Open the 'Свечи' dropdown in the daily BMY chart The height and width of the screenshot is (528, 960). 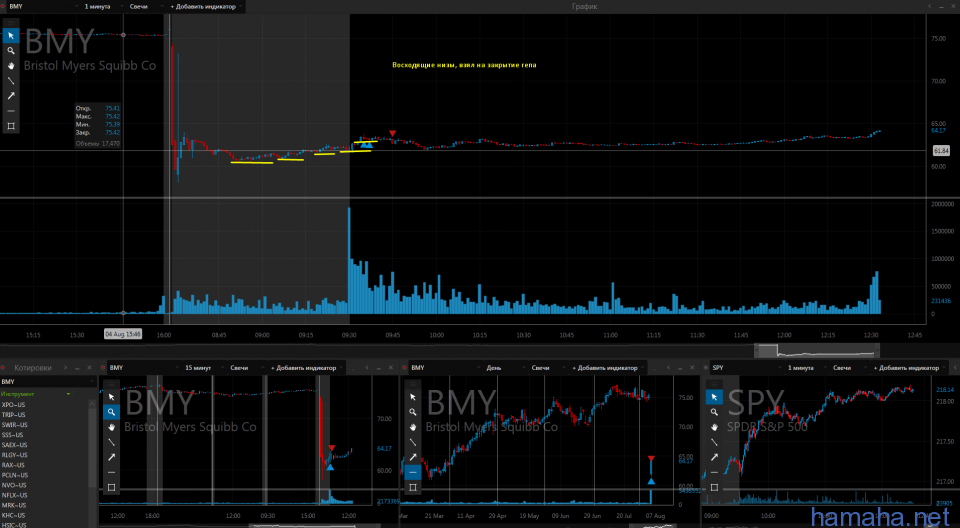click(545, 368)
